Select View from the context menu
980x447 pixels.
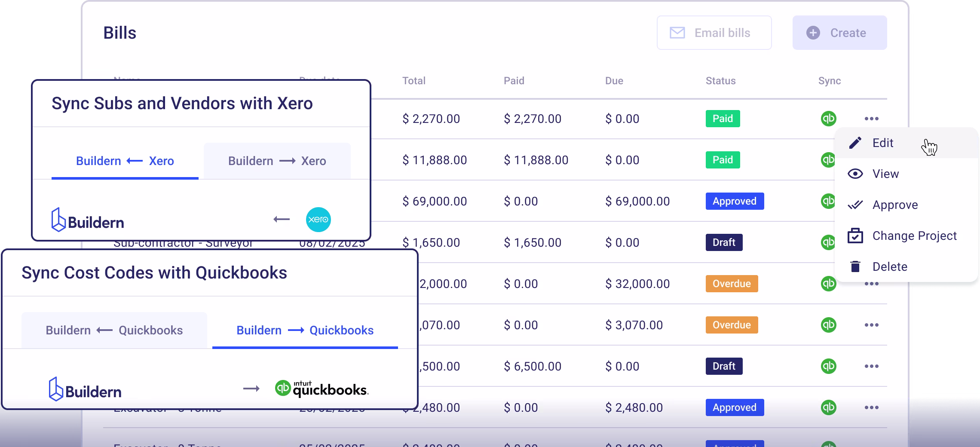(906, 174)
